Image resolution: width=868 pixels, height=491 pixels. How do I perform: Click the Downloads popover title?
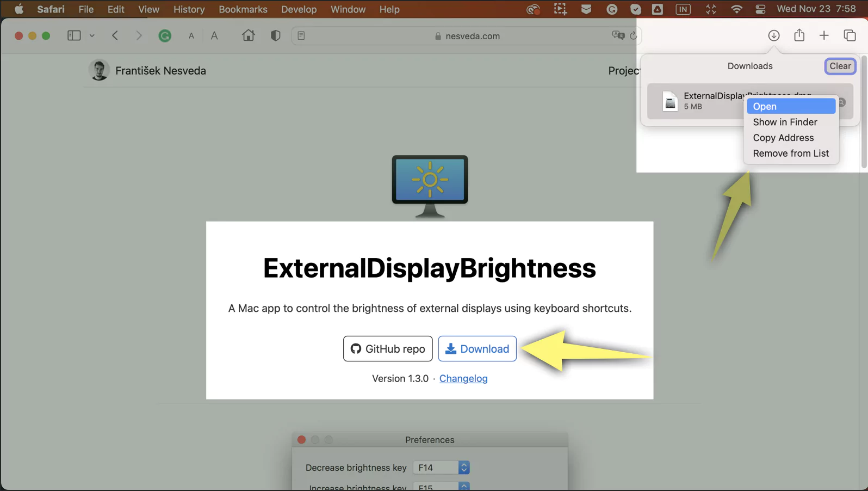tap(750, 66)
